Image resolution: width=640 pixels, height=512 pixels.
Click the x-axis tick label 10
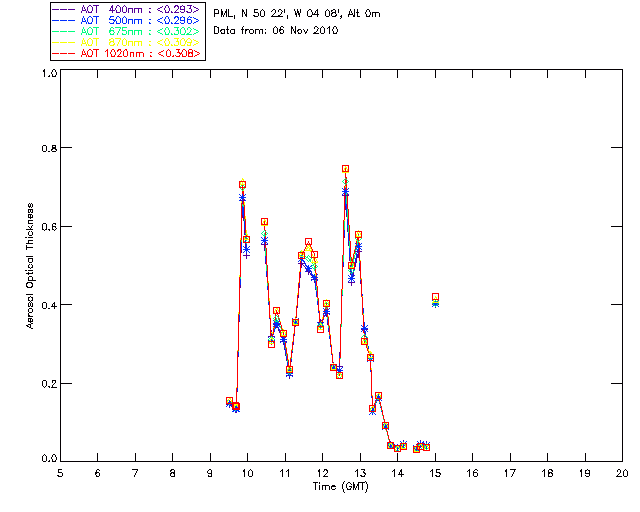tap(247, 473)
